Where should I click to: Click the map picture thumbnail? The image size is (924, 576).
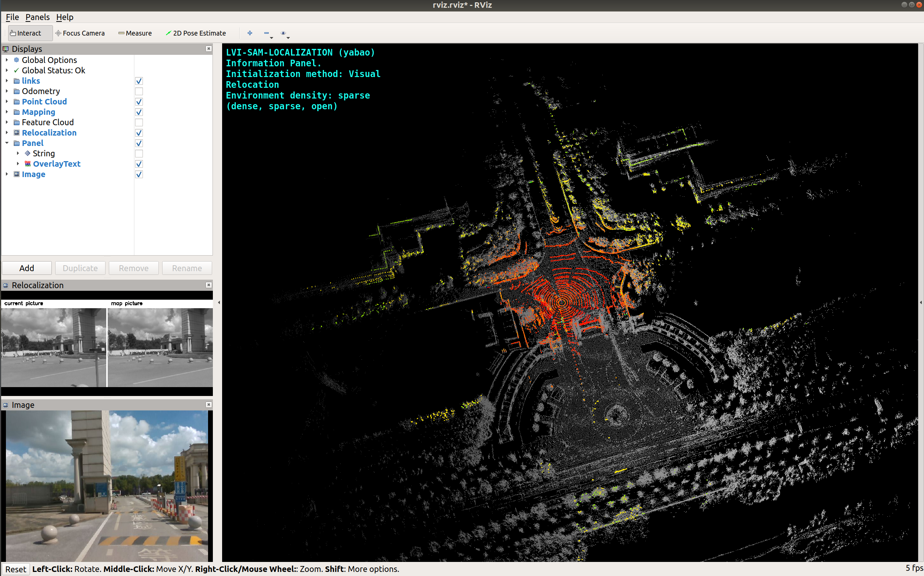point(160,347)
